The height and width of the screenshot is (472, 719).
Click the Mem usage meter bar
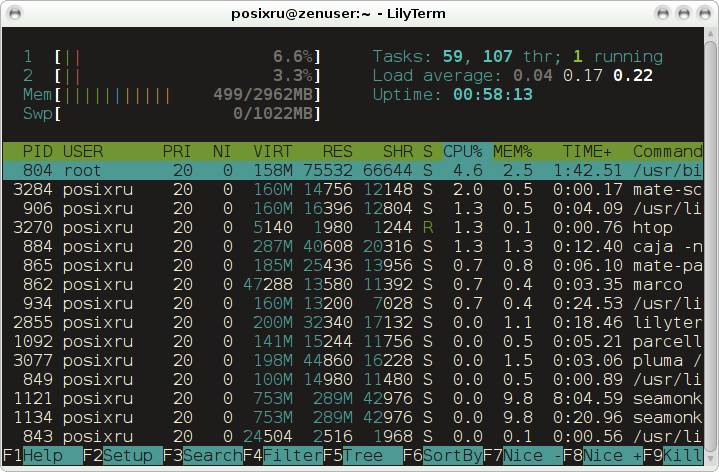[188, 95]
